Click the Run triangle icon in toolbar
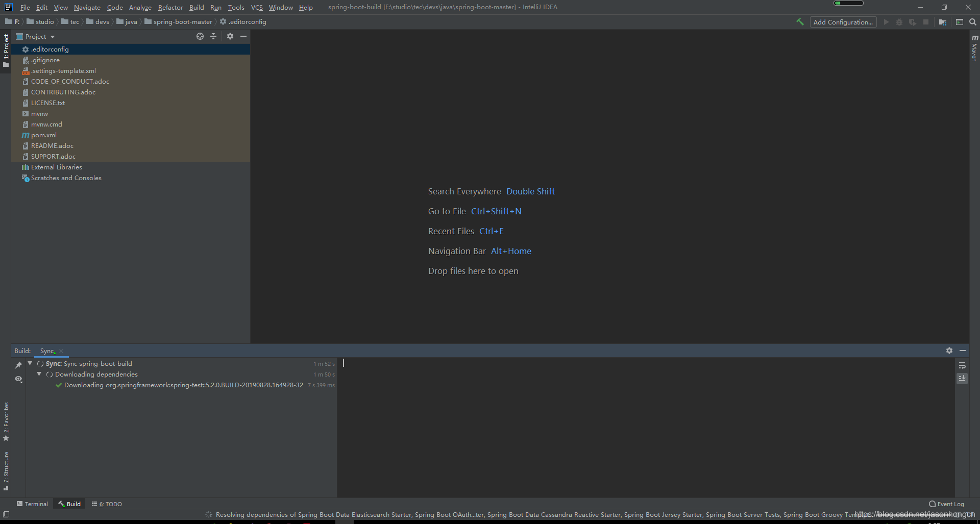 (886, 22)
